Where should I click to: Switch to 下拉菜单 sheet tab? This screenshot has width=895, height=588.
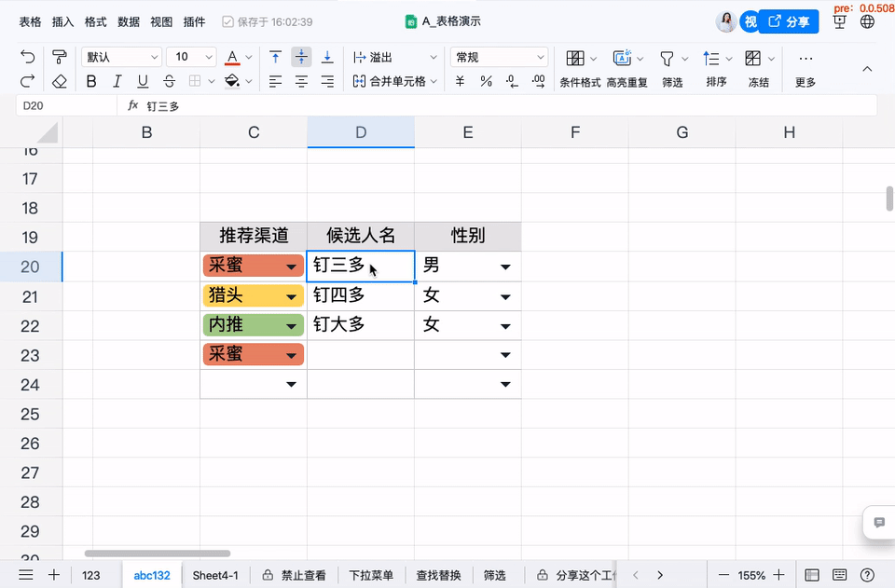pyautogui.click(x=371, y=575)
